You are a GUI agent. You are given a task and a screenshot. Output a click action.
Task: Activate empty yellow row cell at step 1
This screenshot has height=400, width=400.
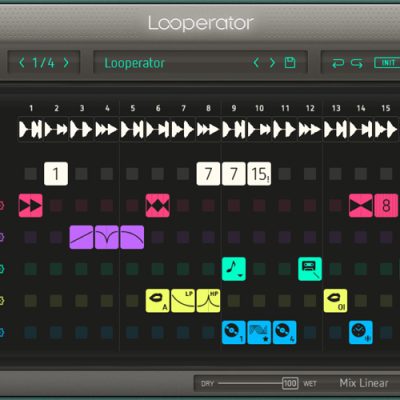31,301
